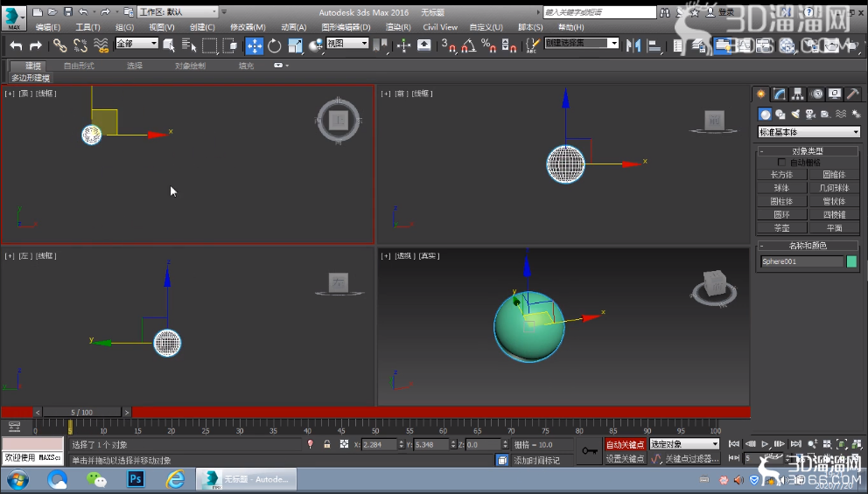
Task: Click the 球体 primitive button
Action: (781, 188)
